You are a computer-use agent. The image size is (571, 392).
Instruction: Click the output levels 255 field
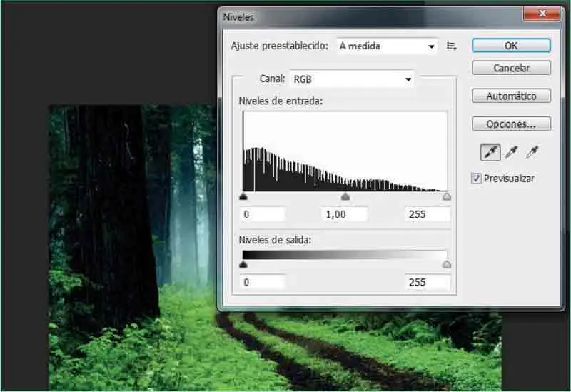(427, 282)
